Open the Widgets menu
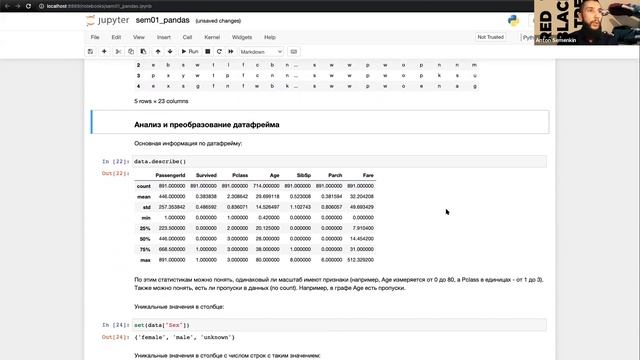This screenshot has width=640, height=360. click(242, 37)
